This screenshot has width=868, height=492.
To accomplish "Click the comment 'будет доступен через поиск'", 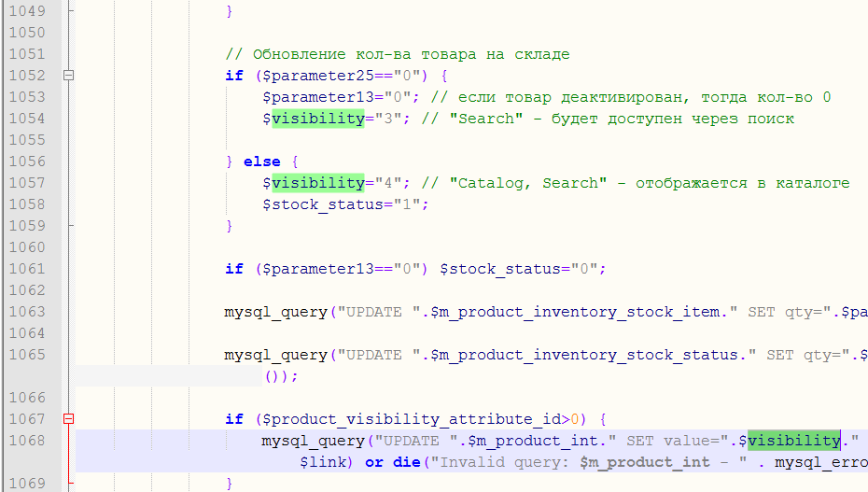I will pyautogui.click(x=673, y=119).
